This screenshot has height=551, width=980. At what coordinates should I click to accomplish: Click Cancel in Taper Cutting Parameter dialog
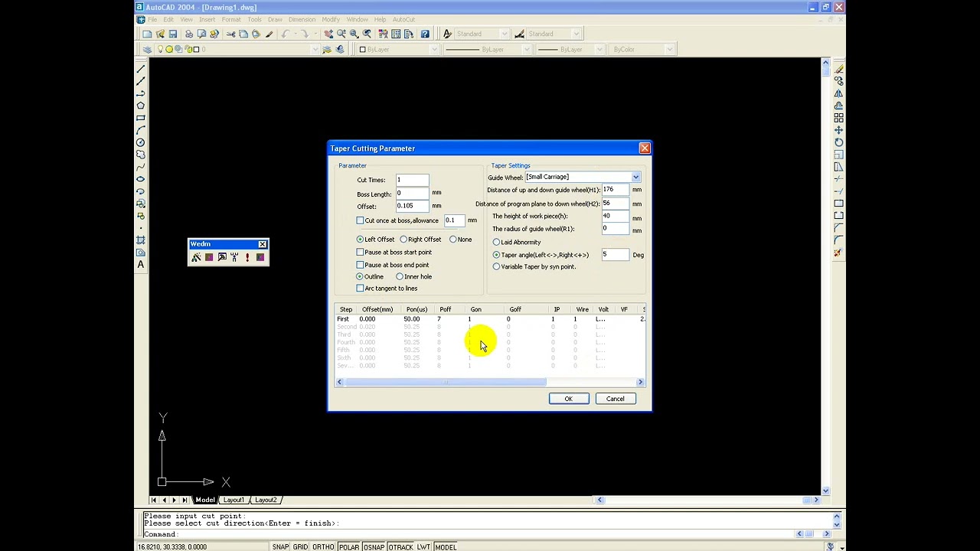[x=616, y=399]
